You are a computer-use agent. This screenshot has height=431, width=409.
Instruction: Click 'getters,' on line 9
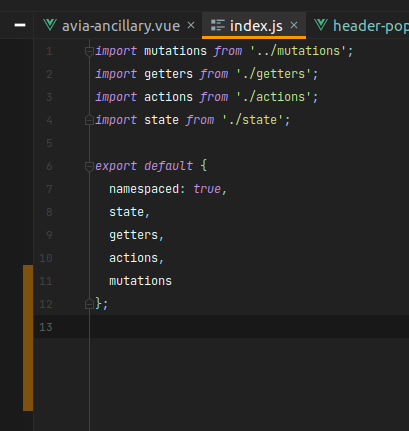tap(137, 235)
